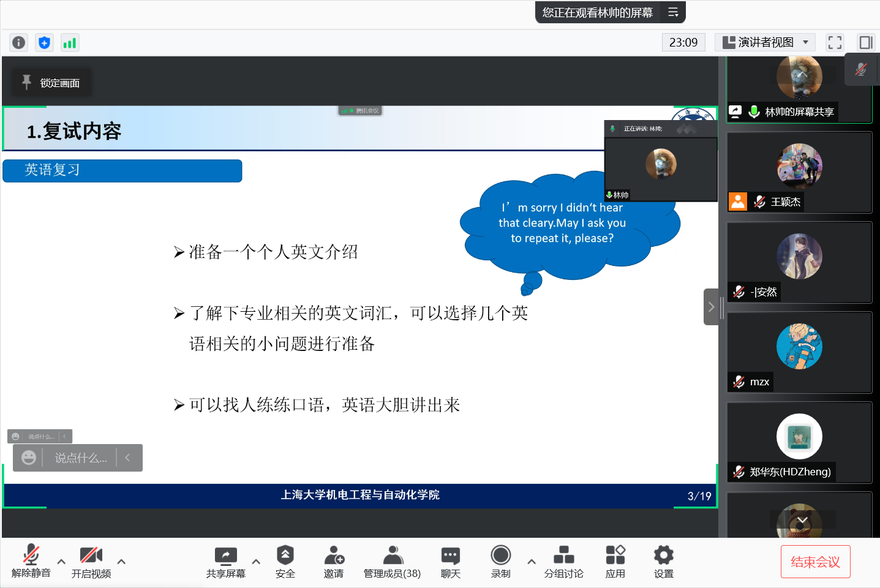Open meeting Settings (设置)
Screen dimensions: 880x588
pyautogui.click(x=663, y=561)
